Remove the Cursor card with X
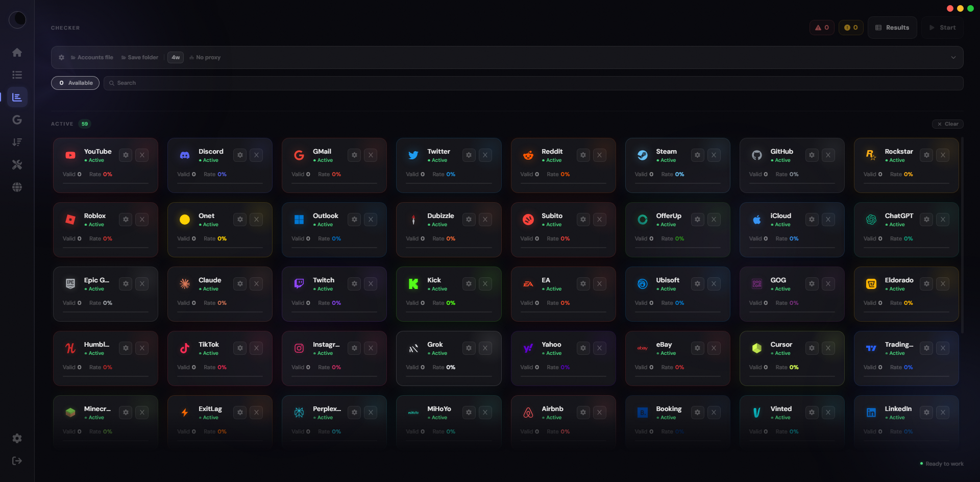The height and width of the screenshot is (482, 980). tap(828, 348)
